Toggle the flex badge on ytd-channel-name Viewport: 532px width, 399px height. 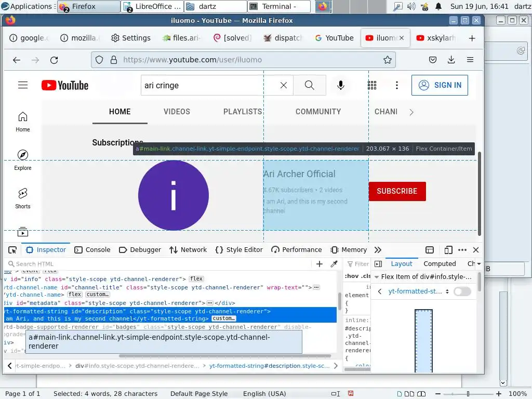click(75, 295)
